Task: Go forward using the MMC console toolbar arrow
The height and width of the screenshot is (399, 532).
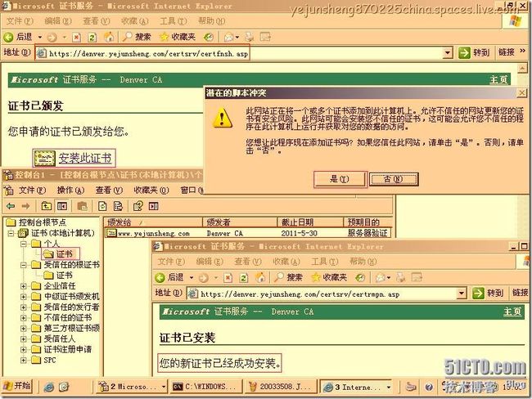Action: click(x=25, y=206)
